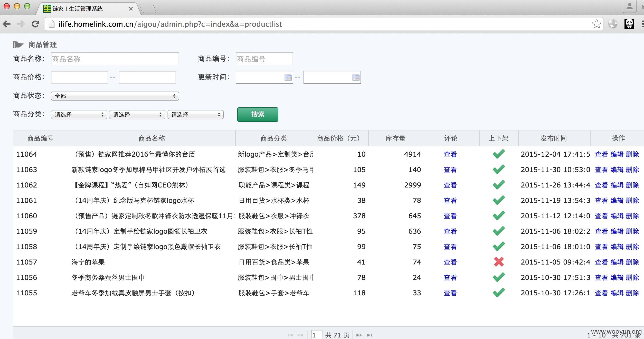
Task: Toggle shelf status checkmark for product 11059
Action: [499, 231]
